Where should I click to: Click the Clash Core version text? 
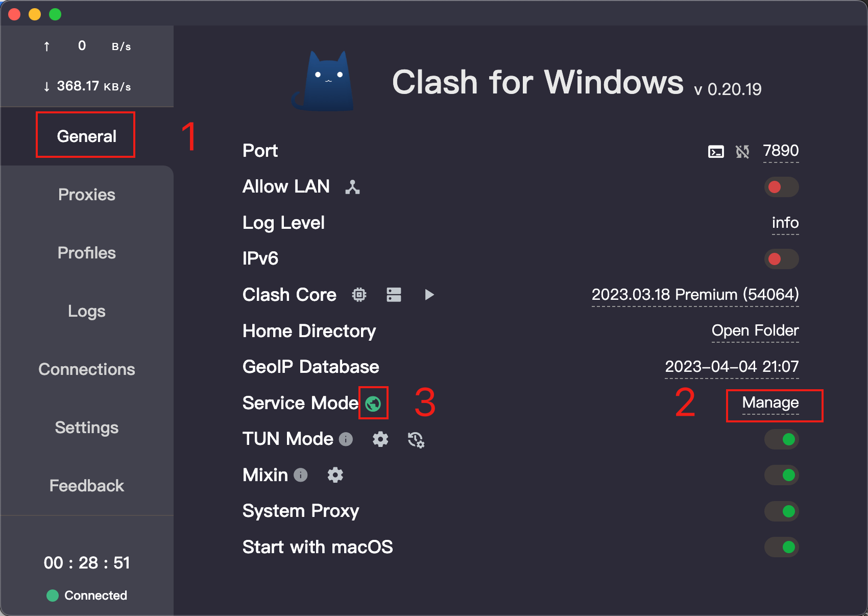point(695,295)
